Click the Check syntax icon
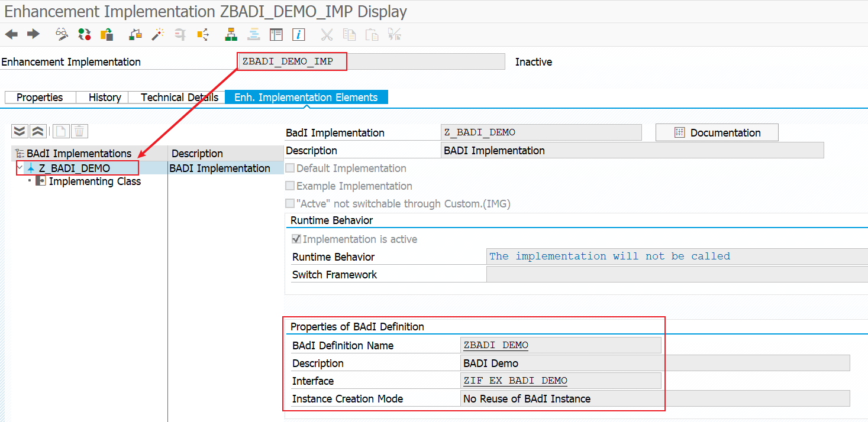 [x=135, y=34]
